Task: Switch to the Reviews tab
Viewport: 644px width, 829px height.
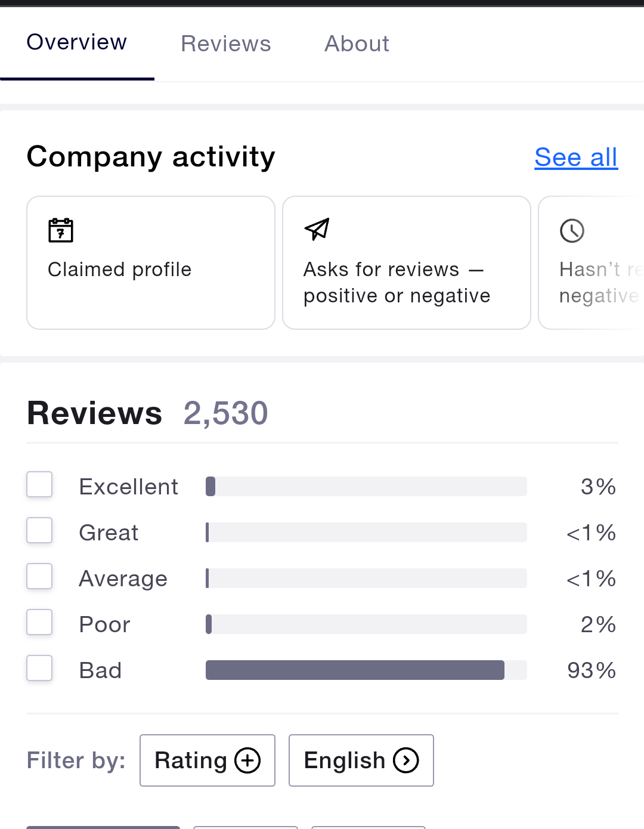Action: point(226,44)
